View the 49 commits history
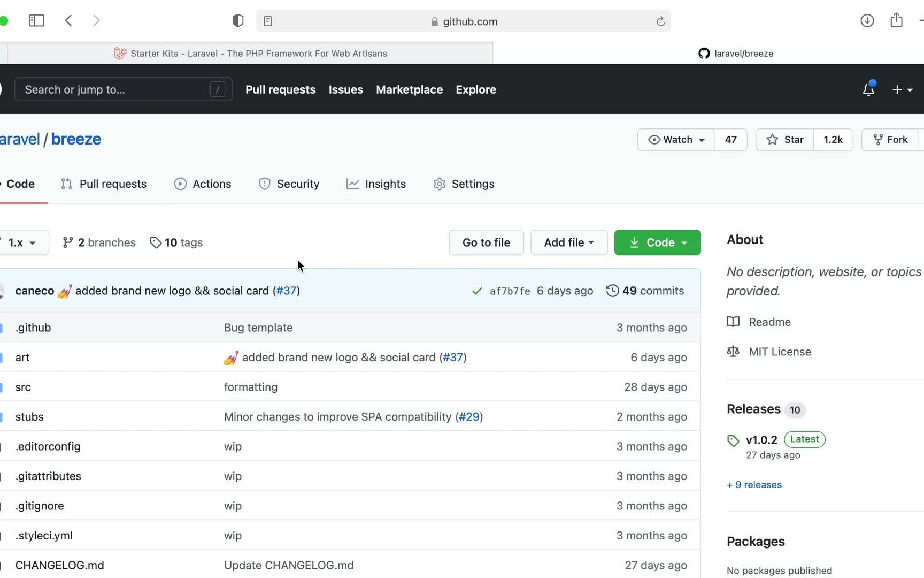The width and height of the screenshot is (924, 578). click(645, 291)
